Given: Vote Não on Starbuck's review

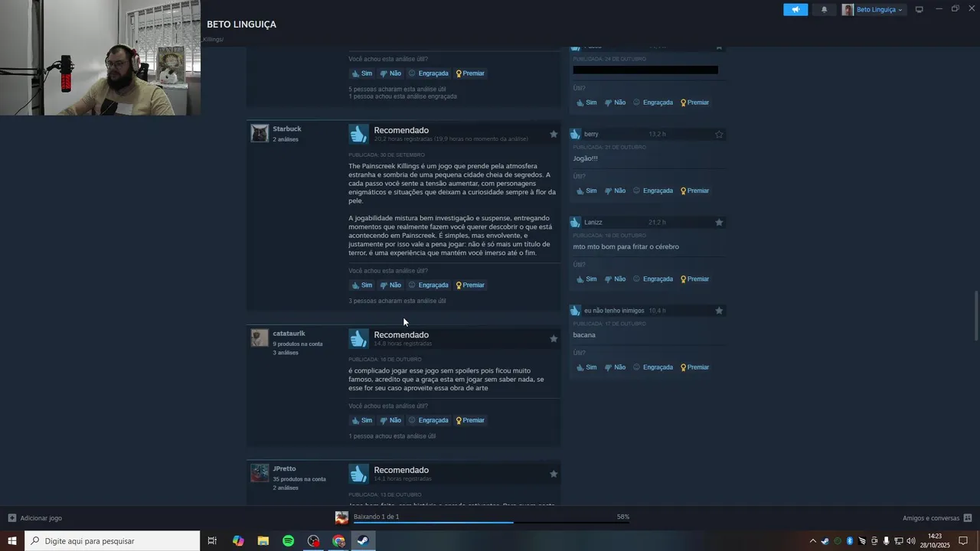Looking at the screenshot, I should (390, 285).
